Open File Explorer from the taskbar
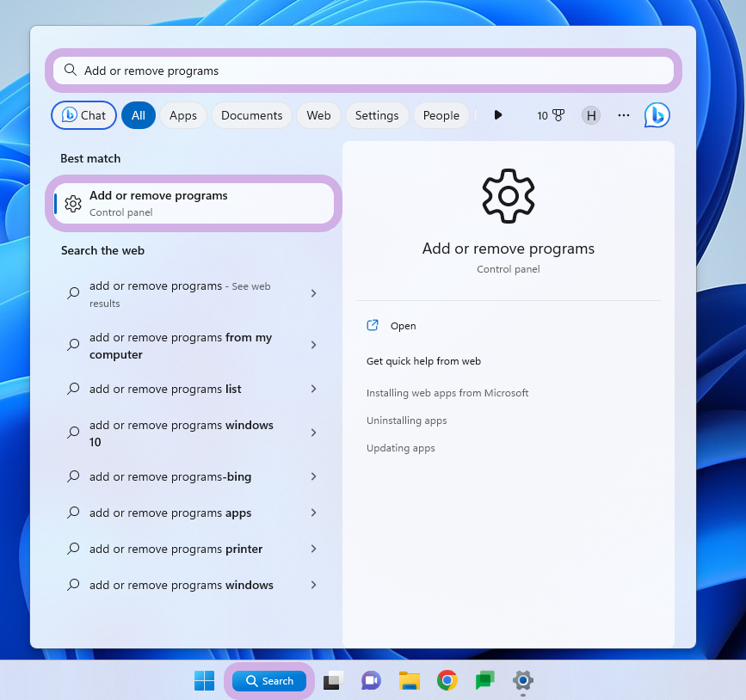Viewport: 746px width, 700px height. click(409, 680)
